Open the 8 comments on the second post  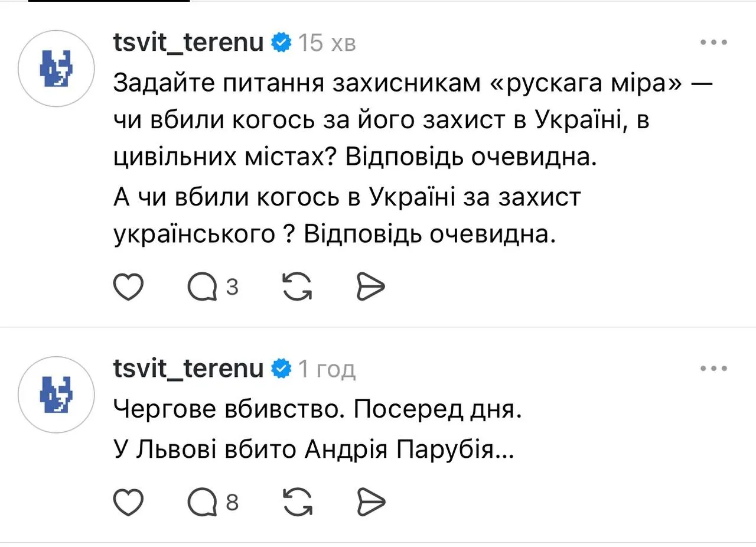(204, 502)
